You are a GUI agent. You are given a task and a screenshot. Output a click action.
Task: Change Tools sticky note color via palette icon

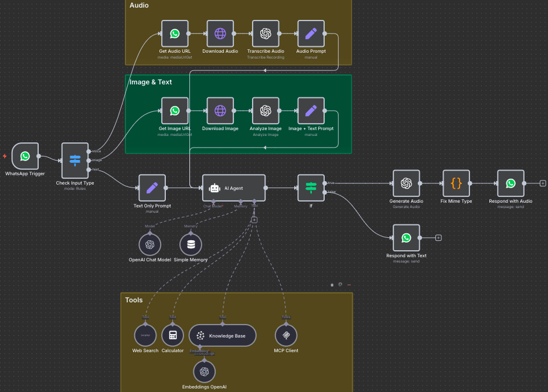[341, 285]
